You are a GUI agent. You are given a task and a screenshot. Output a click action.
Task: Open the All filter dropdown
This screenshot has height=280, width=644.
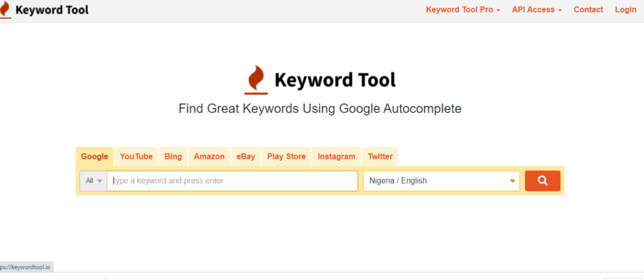(94, 181)
